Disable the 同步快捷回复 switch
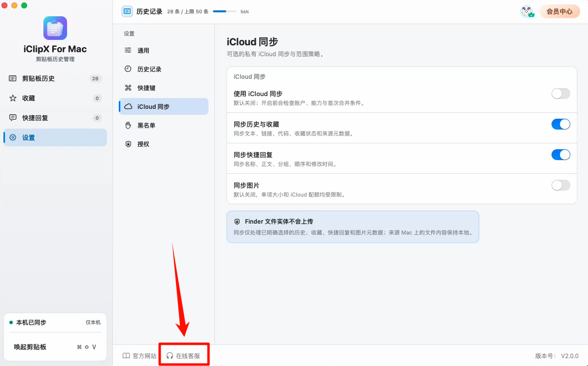 pos(560,155)
